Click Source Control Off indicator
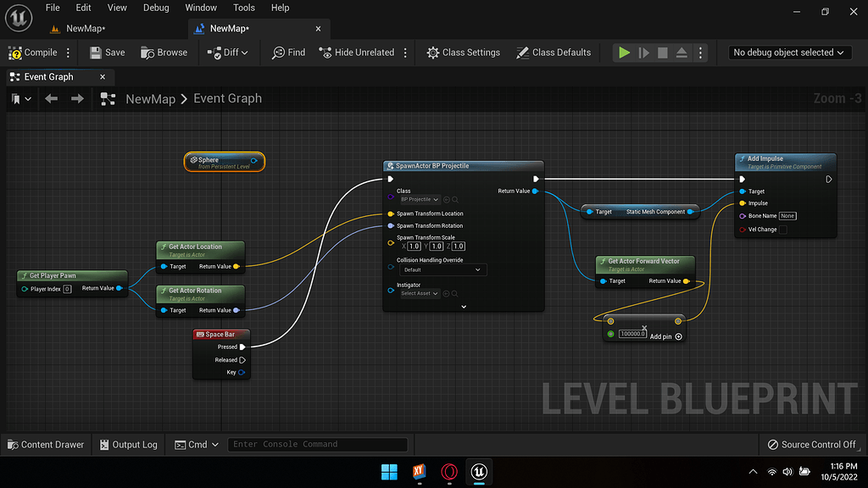The image size is (868, 488). [x=811, y=444]
